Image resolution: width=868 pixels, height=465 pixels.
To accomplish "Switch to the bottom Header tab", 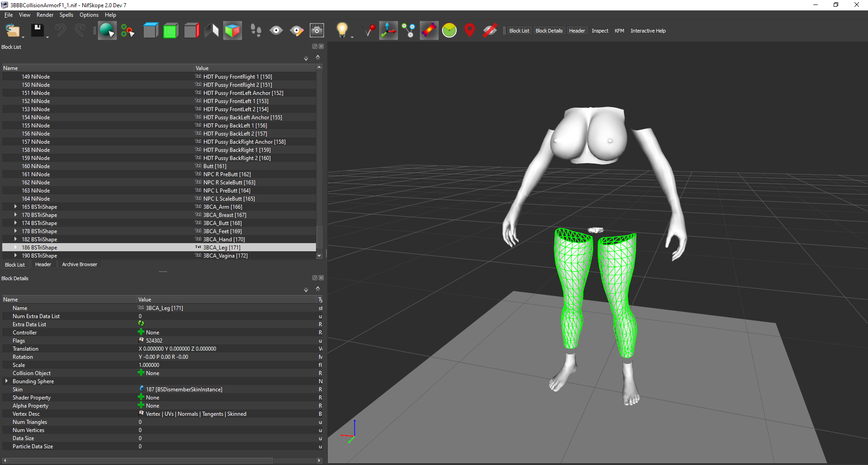I will click(x=43, y=264).
